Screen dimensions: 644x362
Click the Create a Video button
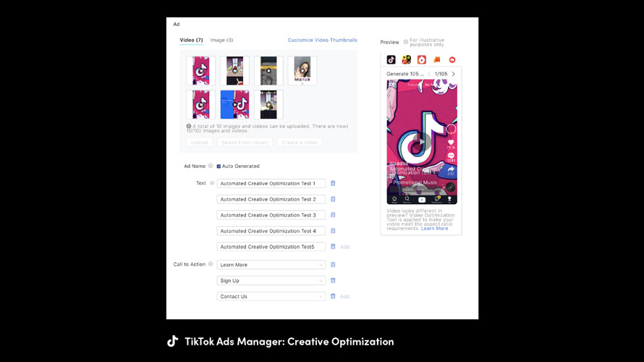click(300, 142)
